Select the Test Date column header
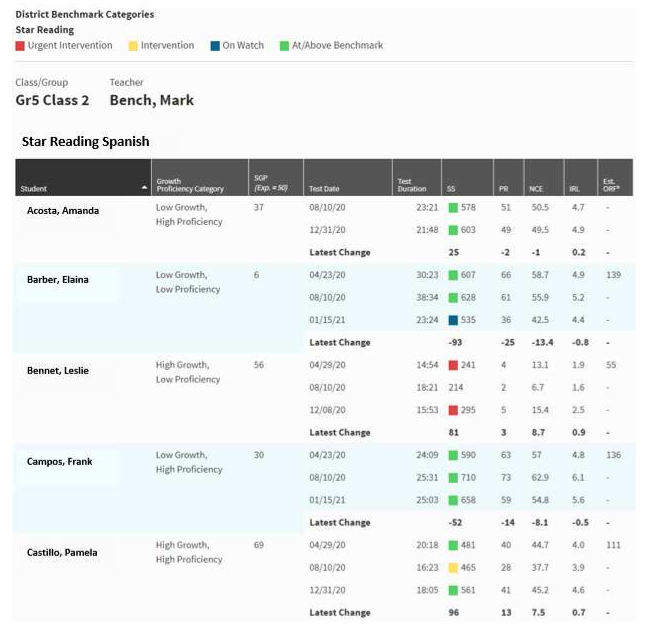 click(348, 177)
